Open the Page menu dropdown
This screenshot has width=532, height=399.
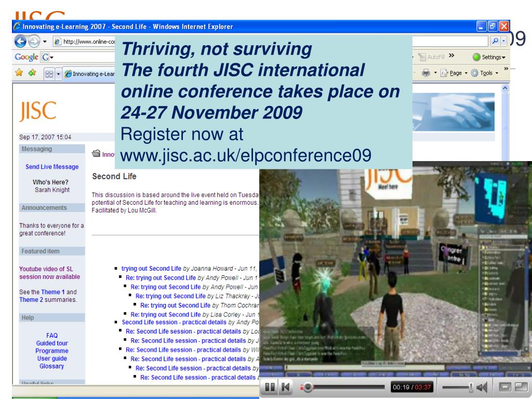[454, 73]
